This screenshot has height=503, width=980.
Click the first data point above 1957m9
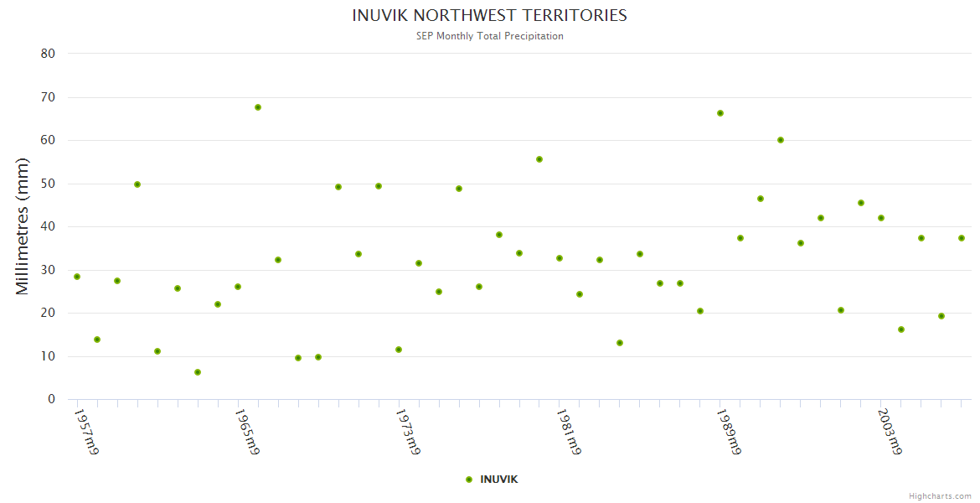click(77, 277)
